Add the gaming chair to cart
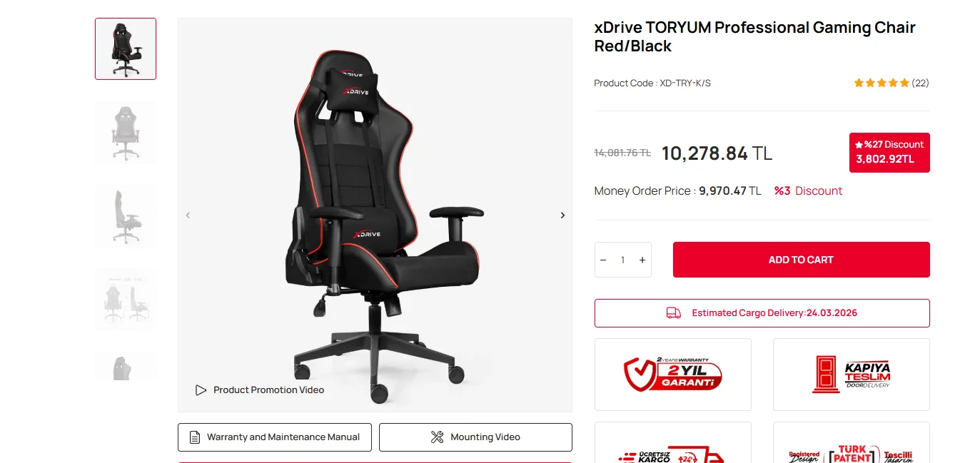Screen dimensions: 980x463 tap(801, 260)
